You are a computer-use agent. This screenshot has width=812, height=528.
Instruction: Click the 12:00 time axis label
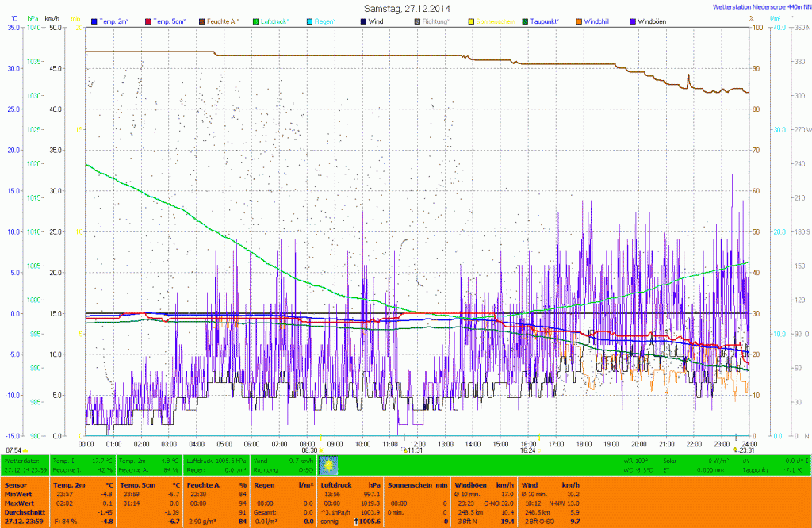tap(418, 443)
